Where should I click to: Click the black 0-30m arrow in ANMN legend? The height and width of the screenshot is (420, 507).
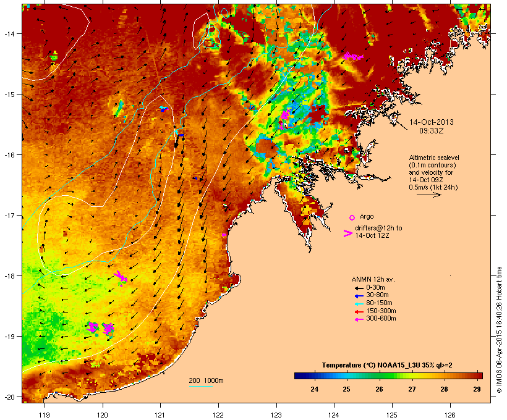[x=359, y=288]
